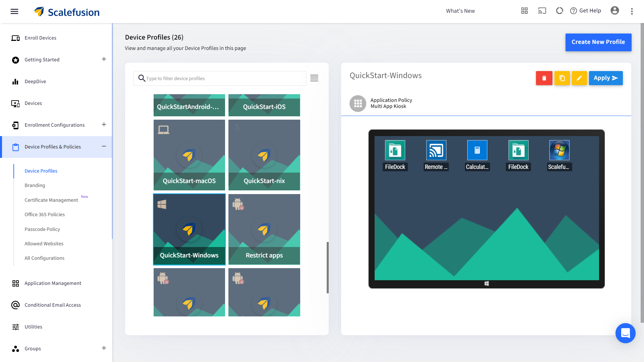This screenshot has width=644, height=362.
Task: Open What's New
Action: (460, 11)
